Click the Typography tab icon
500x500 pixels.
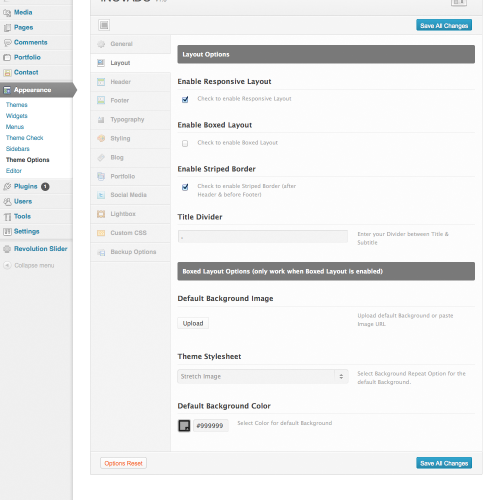[101, 120]
